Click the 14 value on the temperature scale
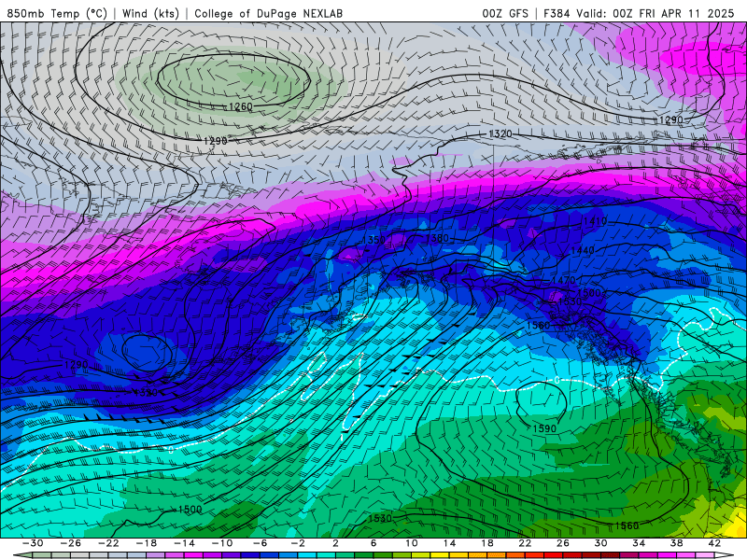 tap(449, 543)
